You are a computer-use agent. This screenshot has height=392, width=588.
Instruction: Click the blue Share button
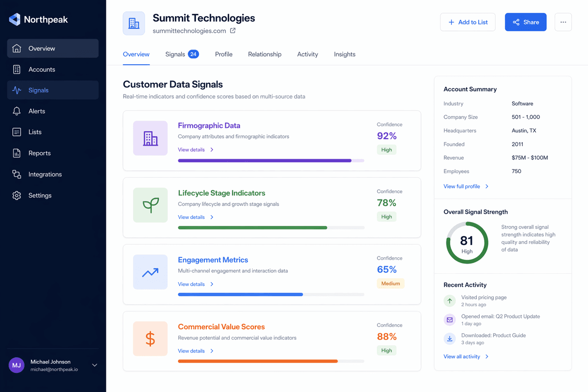(526, 22)
